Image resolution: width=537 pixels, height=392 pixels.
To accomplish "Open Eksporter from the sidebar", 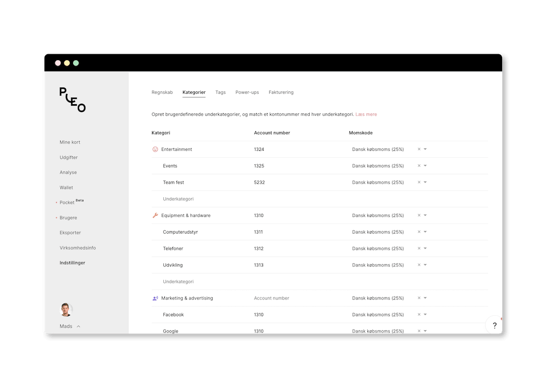I will tap(70, 233).
